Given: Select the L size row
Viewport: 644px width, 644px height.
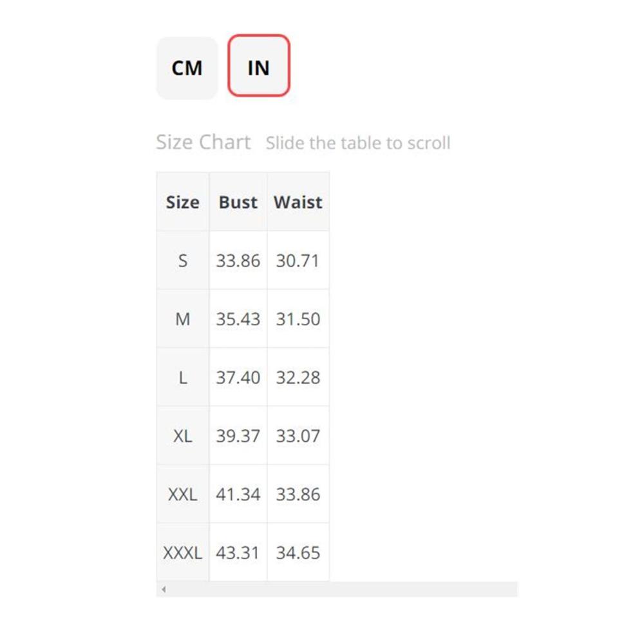Looking at the screenshot, I should [x=243, y=377].
